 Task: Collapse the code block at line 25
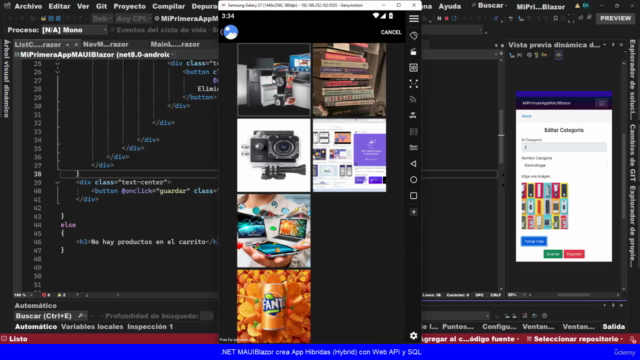point(58,63)
